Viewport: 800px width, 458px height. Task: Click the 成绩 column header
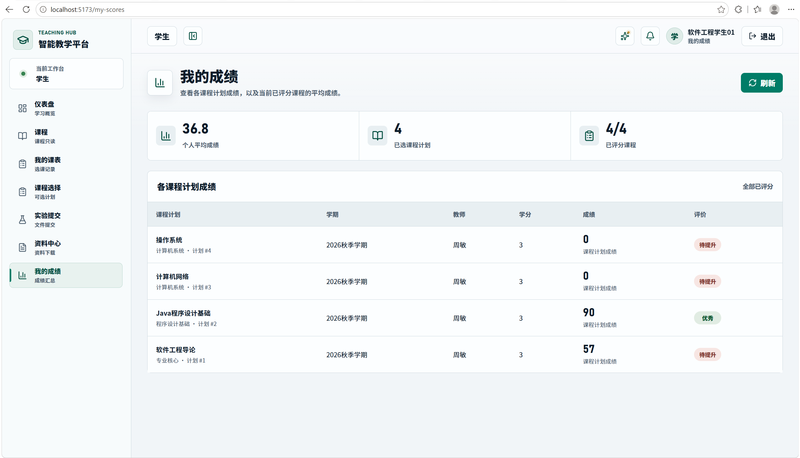(x=589, y=215)
